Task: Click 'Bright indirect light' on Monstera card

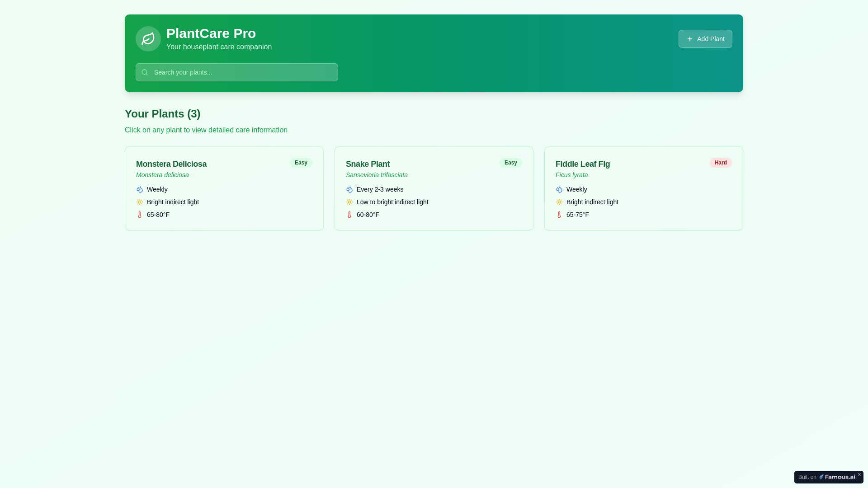Action: click(173, 202)
